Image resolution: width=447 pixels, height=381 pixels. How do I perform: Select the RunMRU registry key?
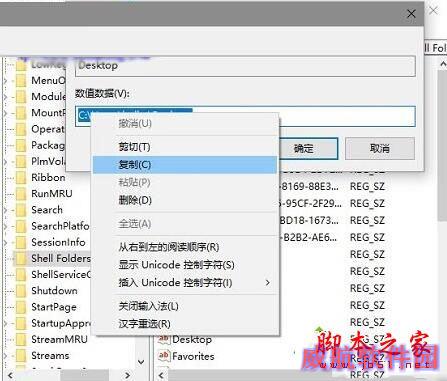(52, 194)
